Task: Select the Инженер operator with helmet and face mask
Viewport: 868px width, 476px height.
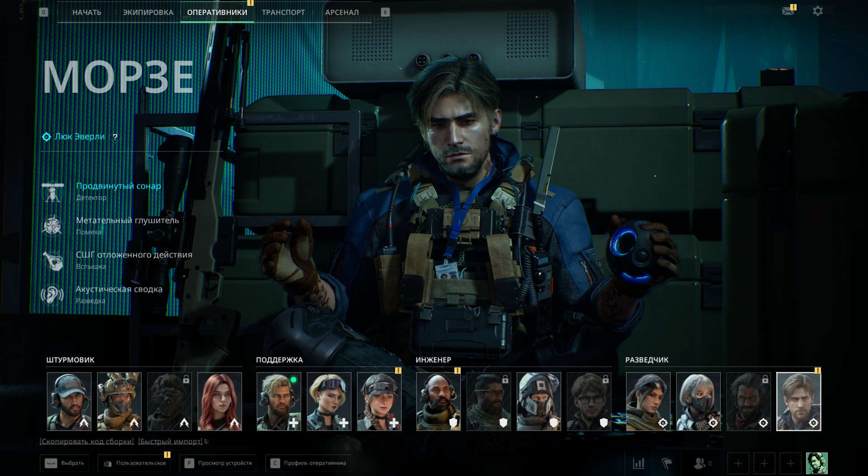Action: tap(539, 401)
